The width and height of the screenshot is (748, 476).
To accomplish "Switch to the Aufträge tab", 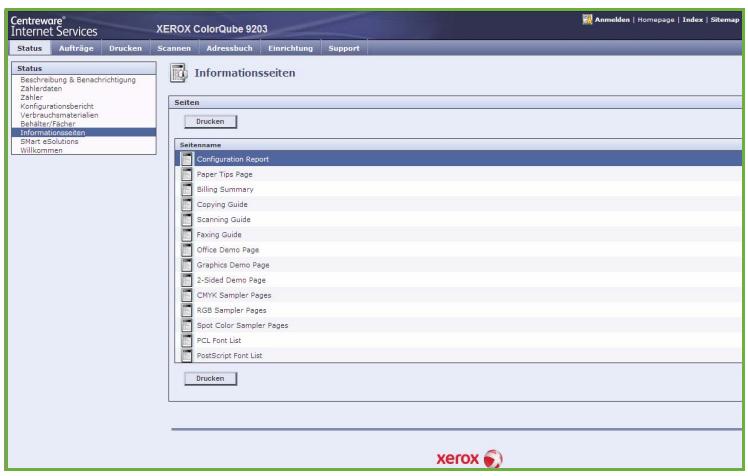I will click(x=76, y=48).
